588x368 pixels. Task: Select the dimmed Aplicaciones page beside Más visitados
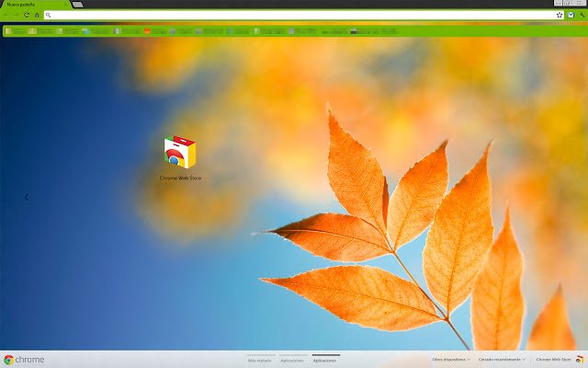tap(292, 361)
